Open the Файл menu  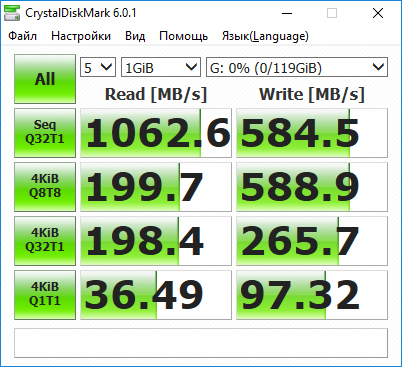point(22,36)
